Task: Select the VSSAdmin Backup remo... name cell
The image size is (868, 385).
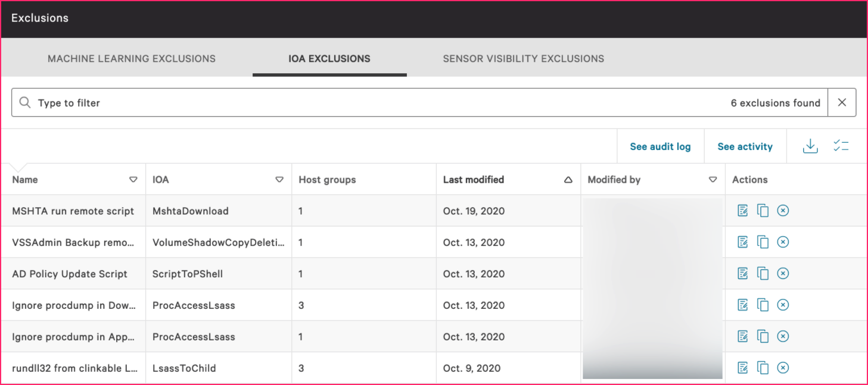Action: tap(73, 242)
